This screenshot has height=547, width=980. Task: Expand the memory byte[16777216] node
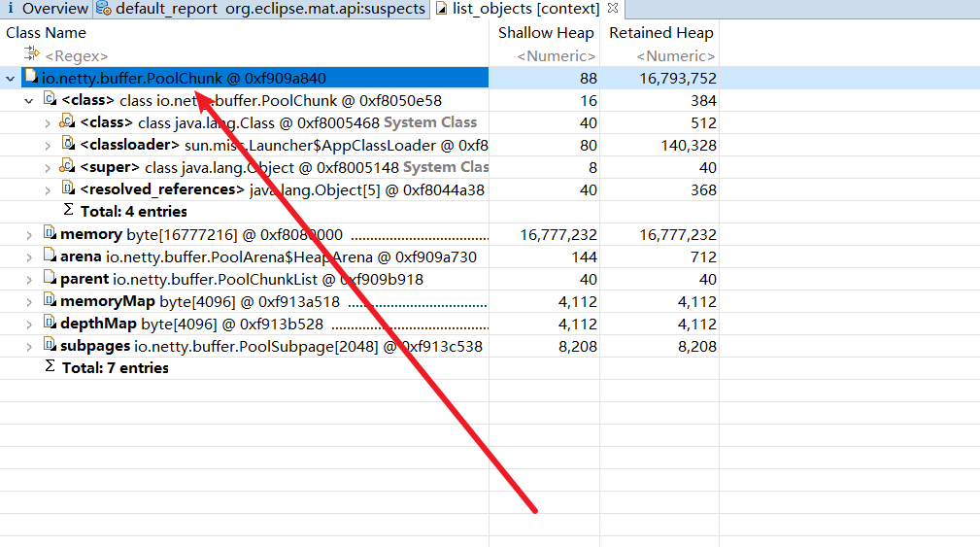click(29, 234)
